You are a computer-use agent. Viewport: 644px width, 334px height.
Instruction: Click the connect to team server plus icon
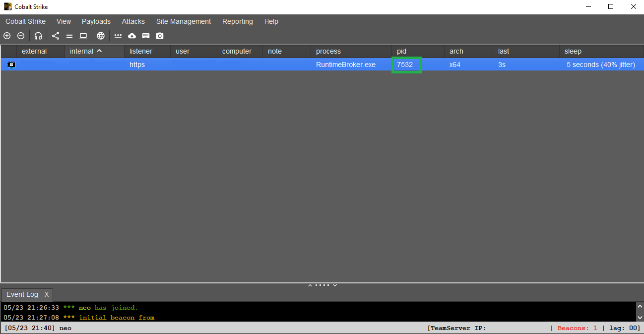pos(7,36)
